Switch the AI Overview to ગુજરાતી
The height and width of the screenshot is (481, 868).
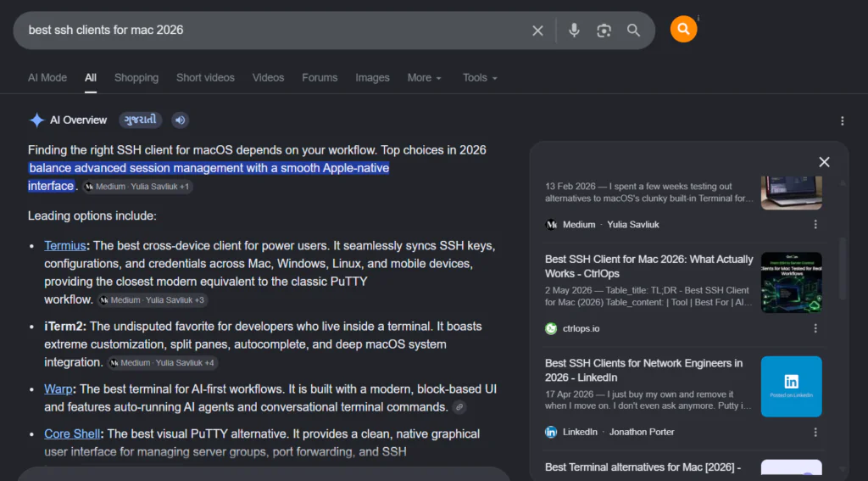140,120
